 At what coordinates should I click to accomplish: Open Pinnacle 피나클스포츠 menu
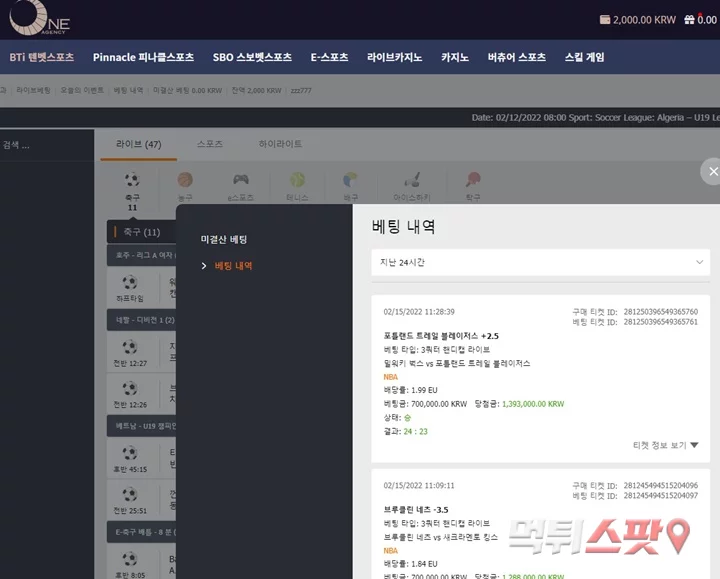click(143, 57)
